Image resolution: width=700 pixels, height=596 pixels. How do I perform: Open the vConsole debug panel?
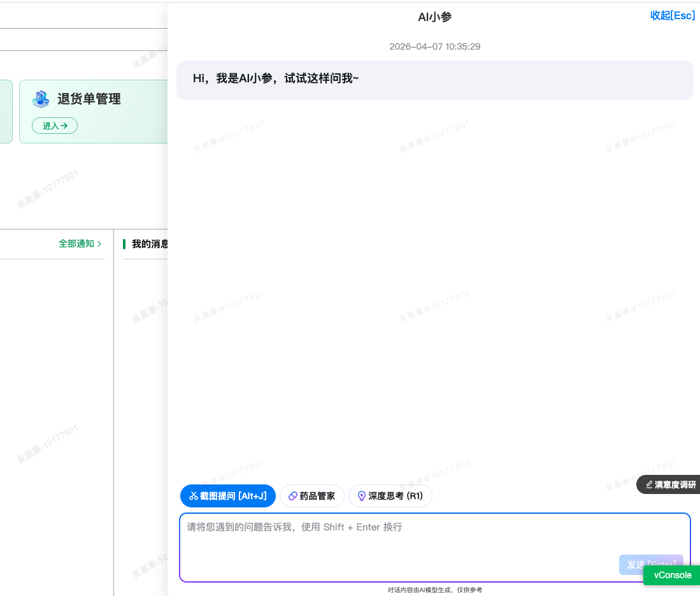(x=671, y=575)
